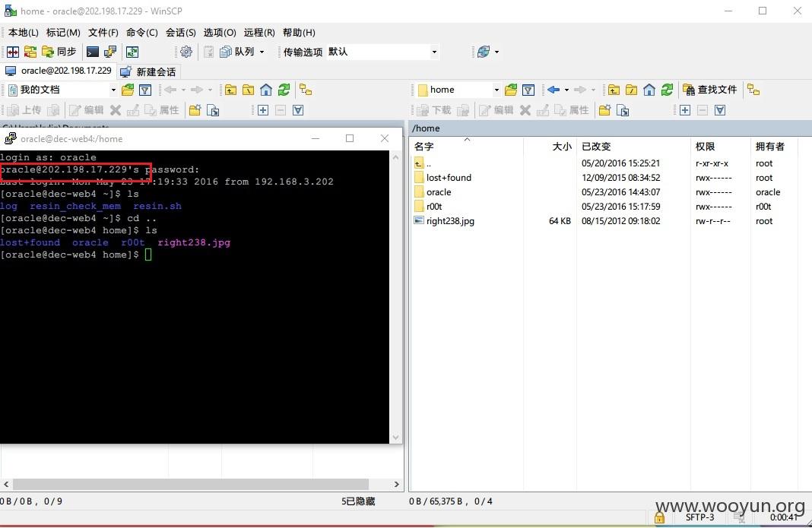Click local panel Select Files plus icon

click(x=263, y=110)
